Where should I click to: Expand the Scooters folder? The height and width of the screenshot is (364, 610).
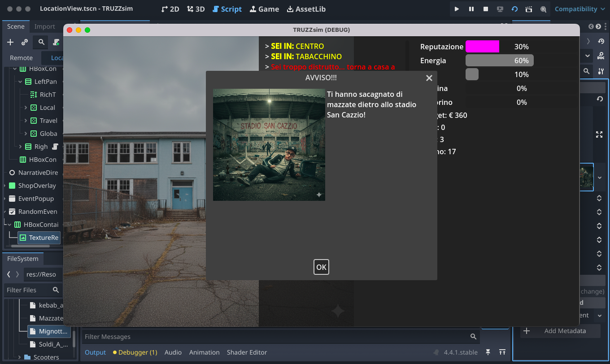19,357
